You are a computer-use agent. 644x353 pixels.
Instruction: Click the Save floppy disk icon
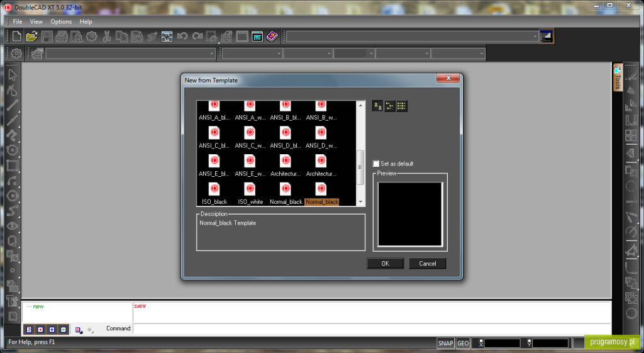[47, 36]
